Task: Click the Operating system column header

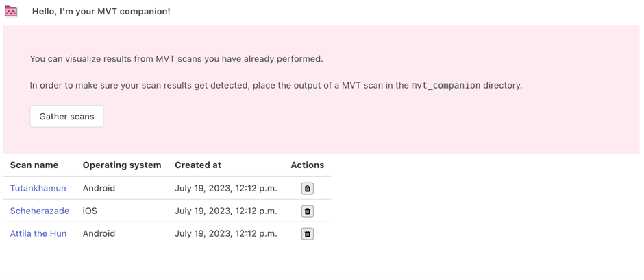Action: tap(121, 165)
